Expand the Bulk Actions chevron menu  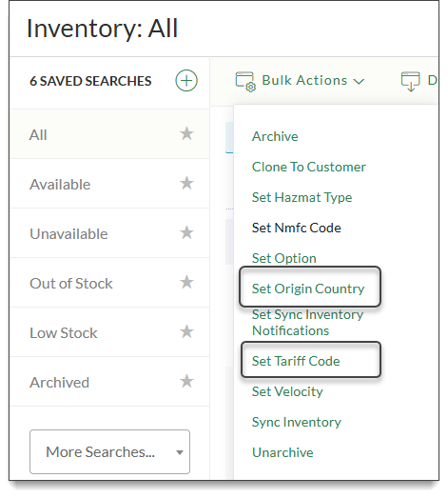click(359, 81)
